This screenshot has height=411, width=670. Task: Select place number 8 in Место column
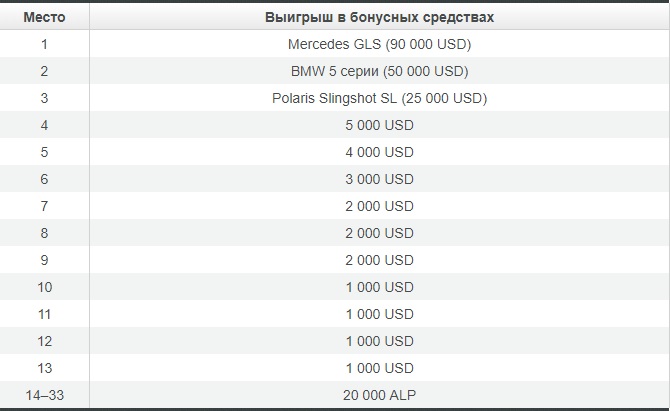[x=44, y=233]
